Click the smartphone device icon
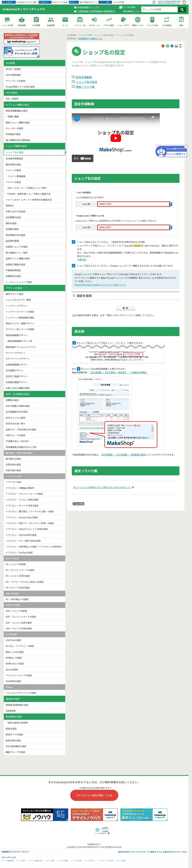The width and height of the screenshot is (192, 868). [180, 46]
